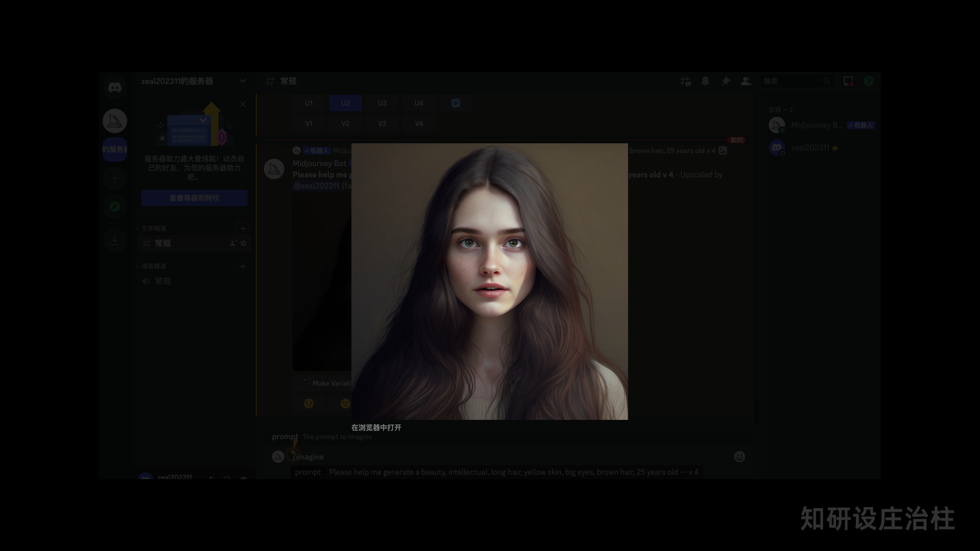Image resolution: width=980 pixels, height=551 pixels.
Task: Collapse the 文字频道 text channels category
Action: [153, 229]
